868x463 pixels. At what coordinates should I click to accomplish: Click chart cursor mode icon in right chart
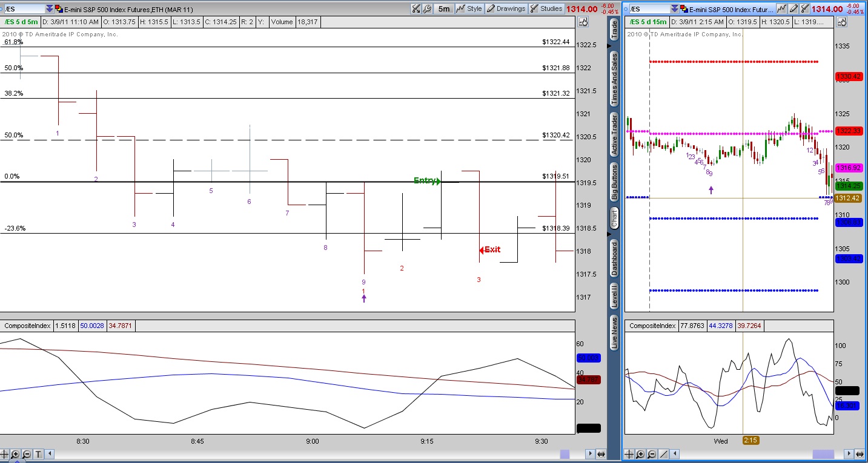[x=841, y=22]
